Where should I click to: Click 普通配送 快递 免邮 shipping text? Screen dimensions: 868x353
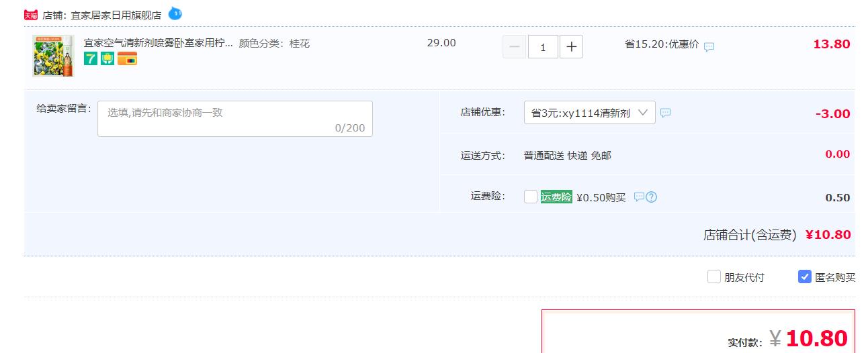coord(568,155)
